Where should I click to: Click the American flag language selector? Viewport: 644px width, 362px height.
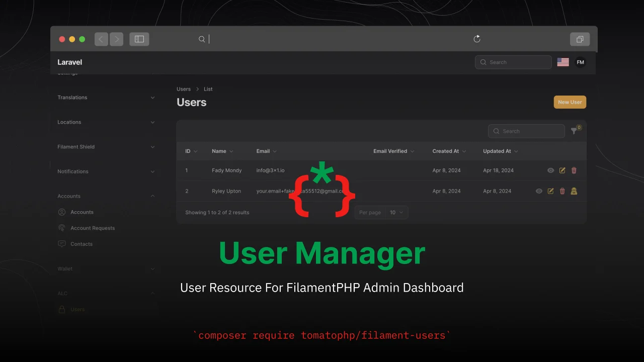562,62
